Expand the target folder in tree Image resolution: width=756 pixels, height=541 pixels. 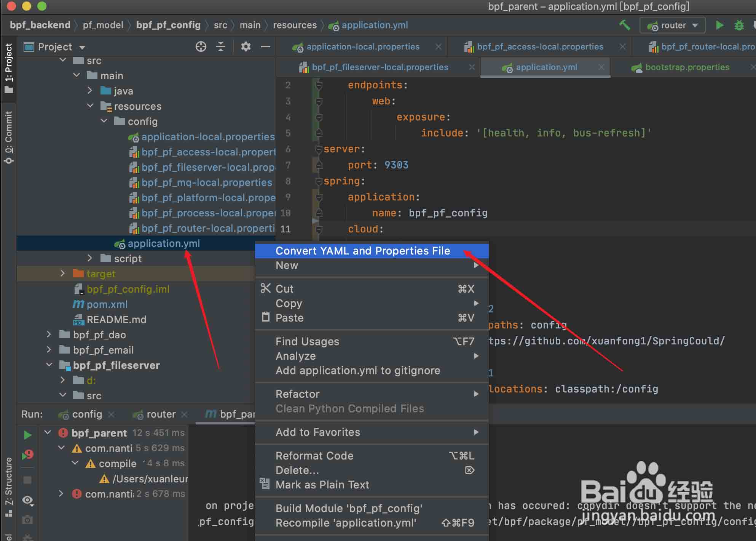coord(63,274)
